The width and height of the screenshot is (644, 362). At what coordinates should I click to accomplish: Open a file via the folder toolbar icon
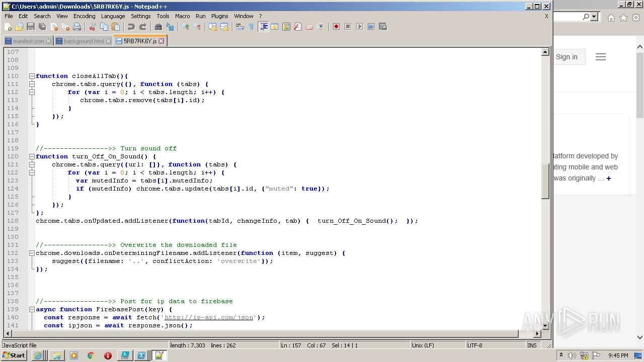19,27
